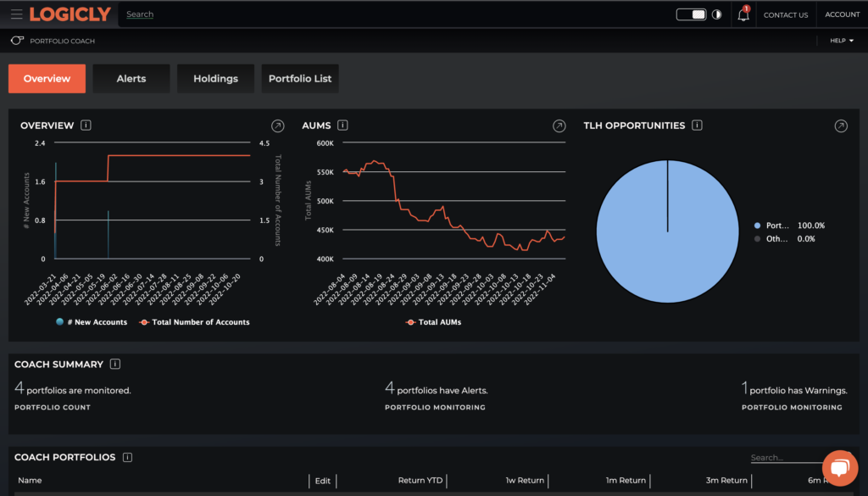The height and width of the screenshot is (496, 868).
Task: Toggle # New Accounts legend series
Action: pyautogui.click(x=91, y=322)
